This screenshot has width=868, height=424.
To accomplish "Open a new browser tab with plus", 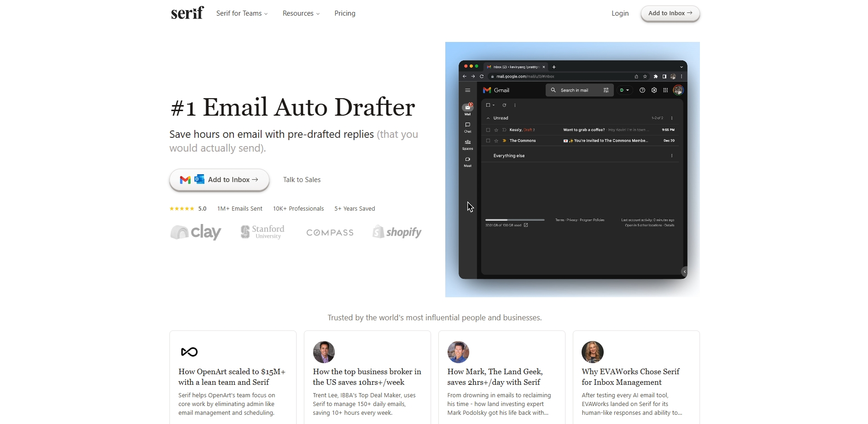I will [554, 67].
